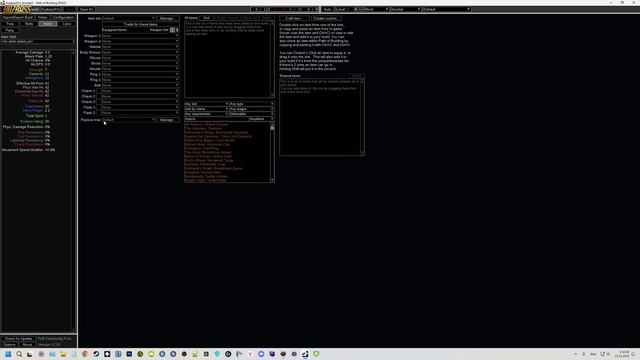The width and height of the screenshot is (640, 360).
Task: Open the Any type filter dropdown
Action: pyautogui.click(x=251, y=104)
